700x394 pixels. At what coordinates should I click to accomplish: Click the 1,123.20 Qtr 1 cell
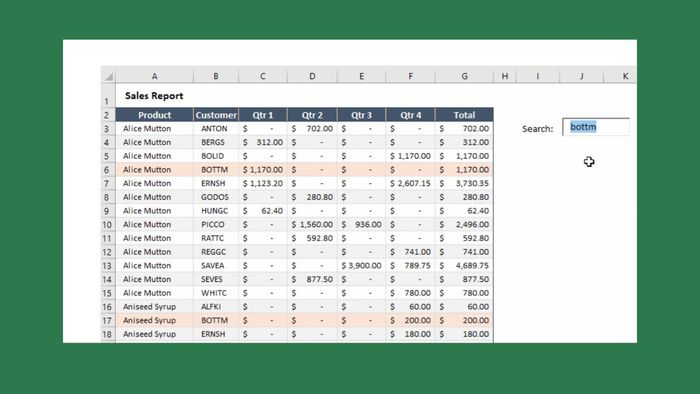coord(263,183)
